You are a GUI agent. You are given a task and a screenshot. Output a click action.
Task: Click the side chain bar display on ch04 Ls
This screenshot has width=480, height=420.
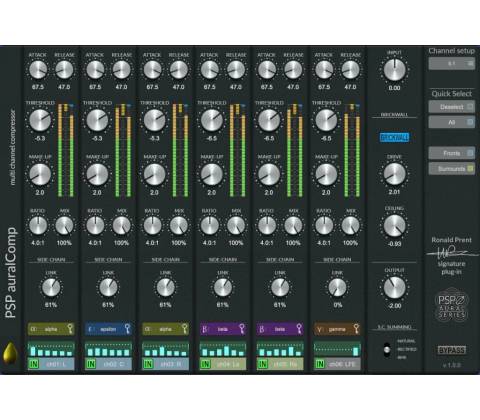[223, 350]
